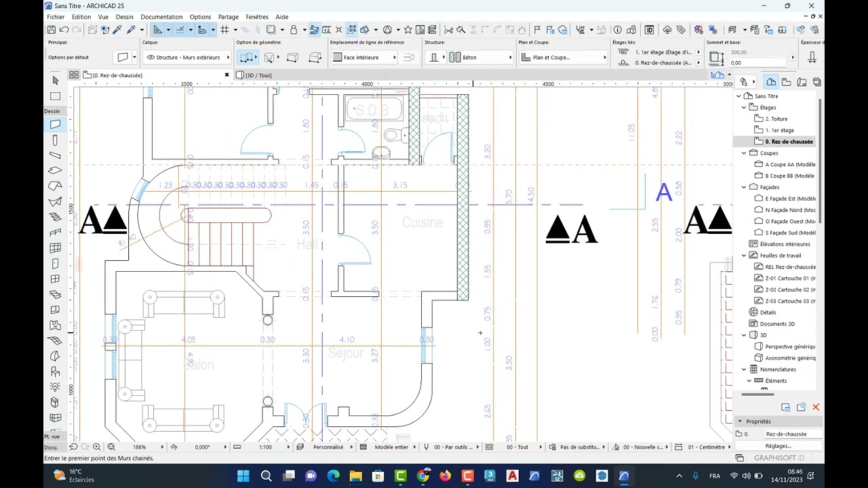868x488 pixels.
Task: Open the Info (i) icon in toolbar
Action: point(617,30)
